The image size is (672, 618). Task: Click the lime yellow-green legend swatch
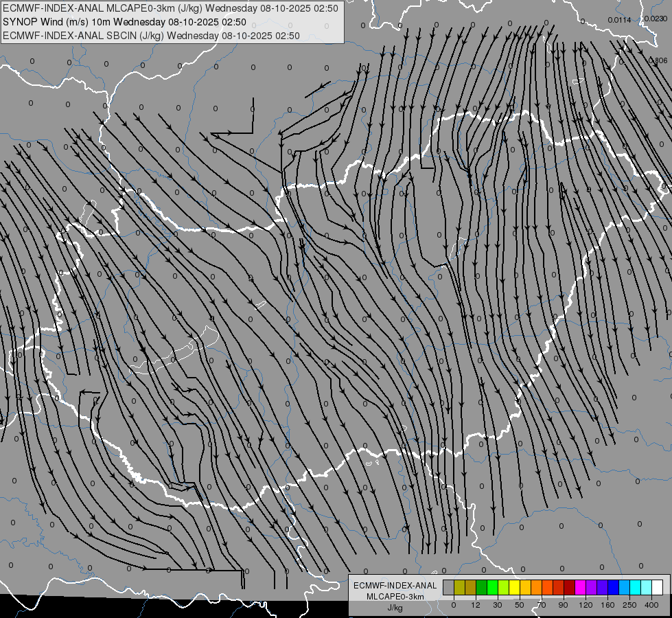504,587
